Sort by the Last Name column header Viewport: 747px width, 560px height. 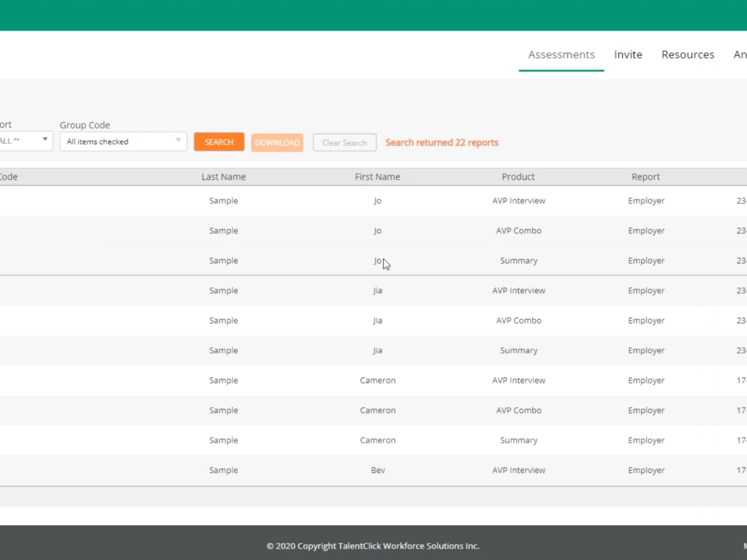[x=223, y=177]
